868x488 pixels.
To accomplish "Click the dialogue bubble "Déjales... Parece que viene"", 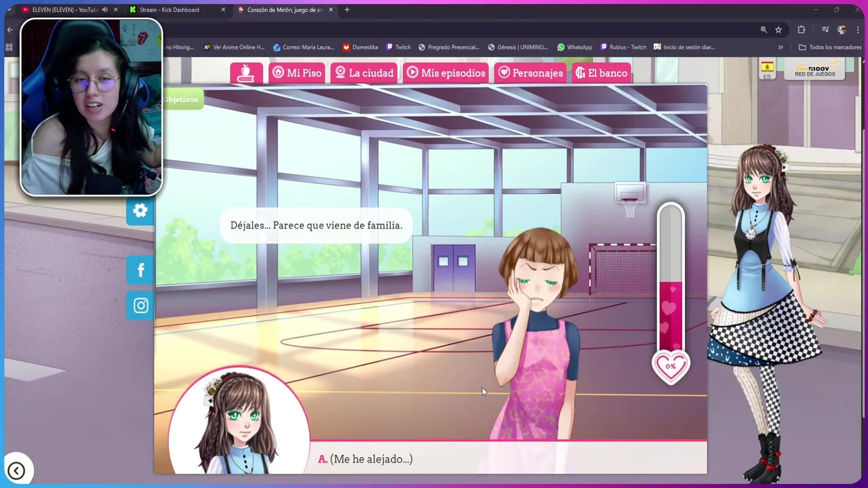I will [x=316, y=225].
